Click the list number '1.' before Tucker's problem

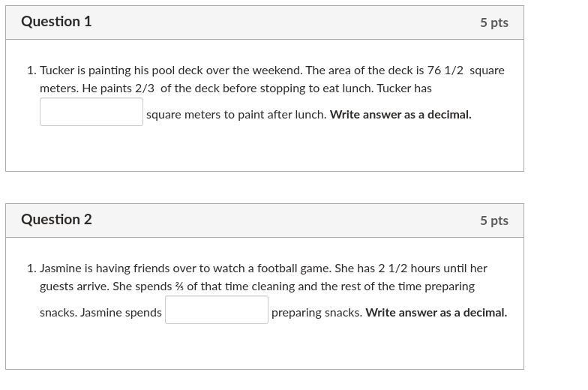pyautogui.click(x=31, y=70)
